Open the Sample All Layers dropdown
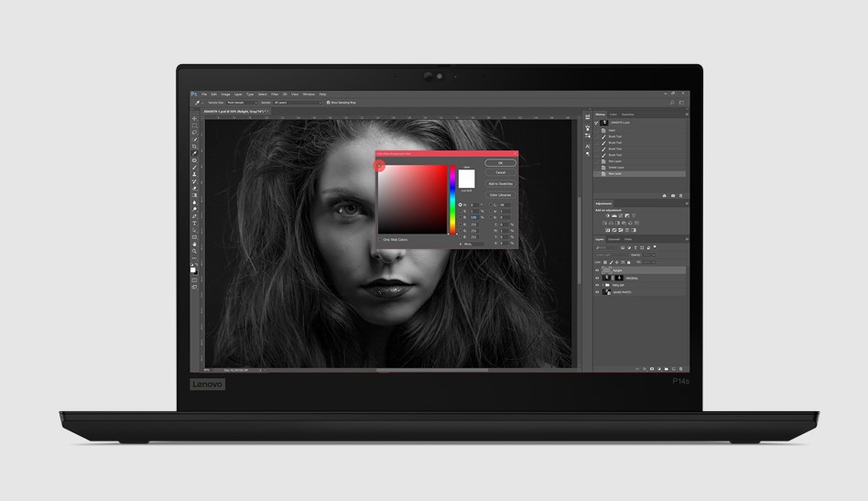Viewport: 868px width, 501px height. pos(295,103)
